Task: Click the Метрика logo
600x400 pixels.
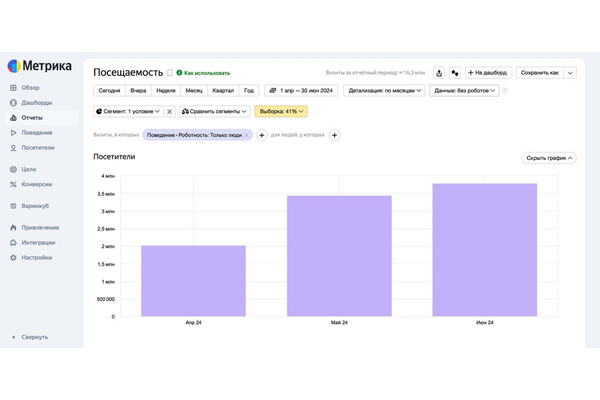Action: click(x=39, y=66)
